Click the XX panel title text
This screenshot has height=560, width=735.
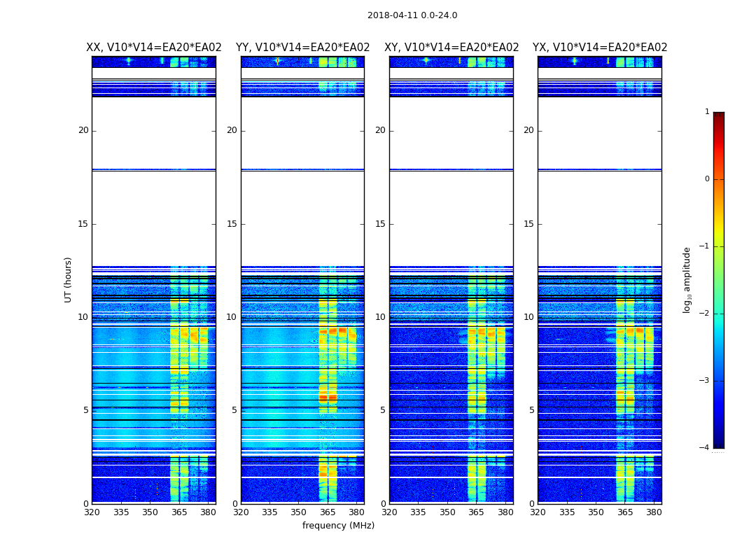coord(153,48)
